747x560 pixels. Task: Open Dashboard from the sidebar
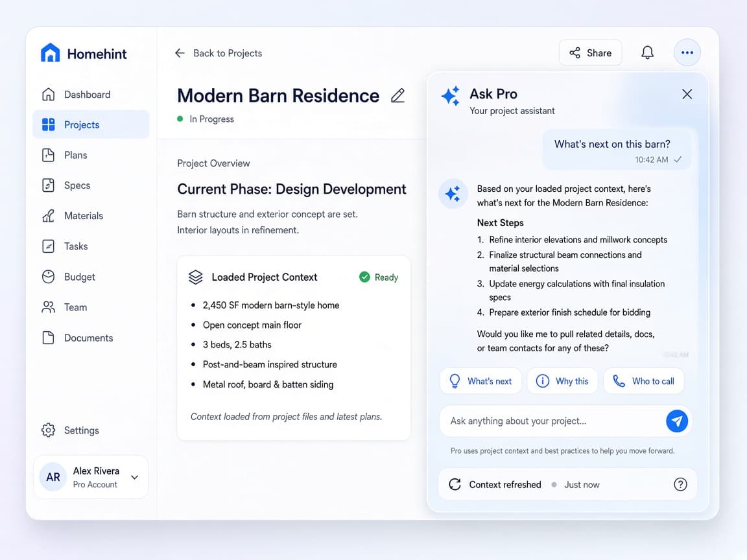91,94
